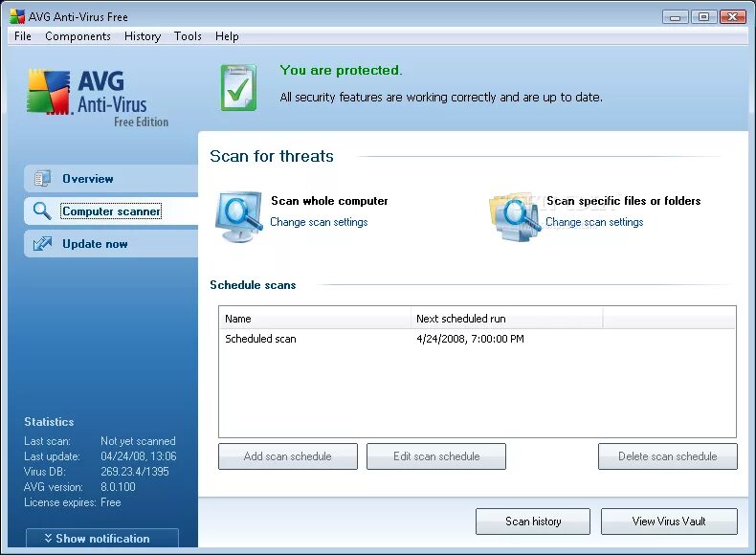Click the 4/24/2008, 7:00:00 PM cell

click(x=470, y=339)
